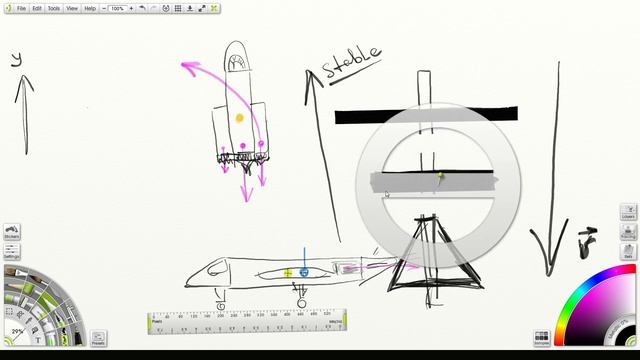Click the round face icon after redo
The width and height of the screenshot is (640, 360).
(166, 8)
